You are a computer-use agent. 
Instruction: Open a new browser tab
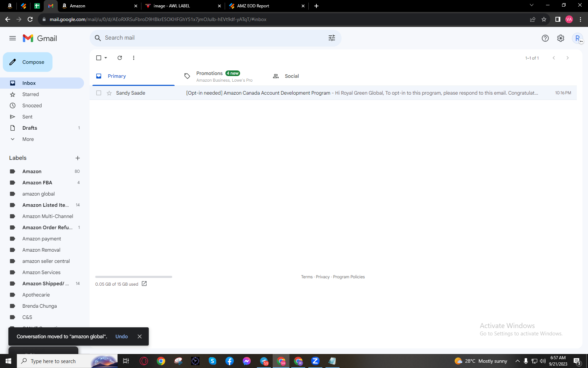click(x=316, y=6)
